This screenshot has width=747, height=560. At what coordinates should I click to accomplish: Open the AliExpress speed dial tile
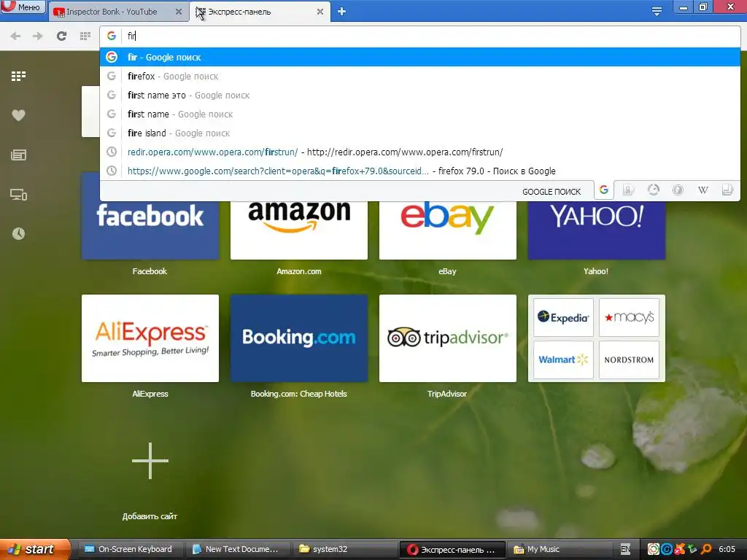(x=150, y=338)
